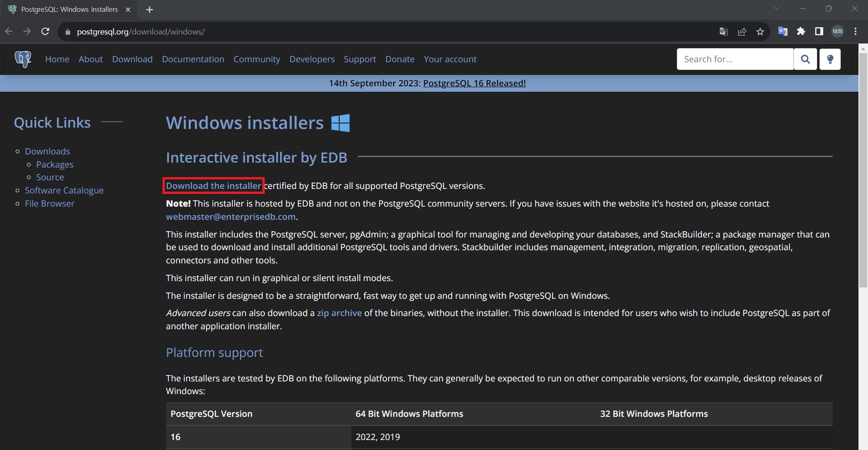Open the translate extension icon
Image resolution: width=868 pixels, height=450 pixels.
tap(783, 31)
